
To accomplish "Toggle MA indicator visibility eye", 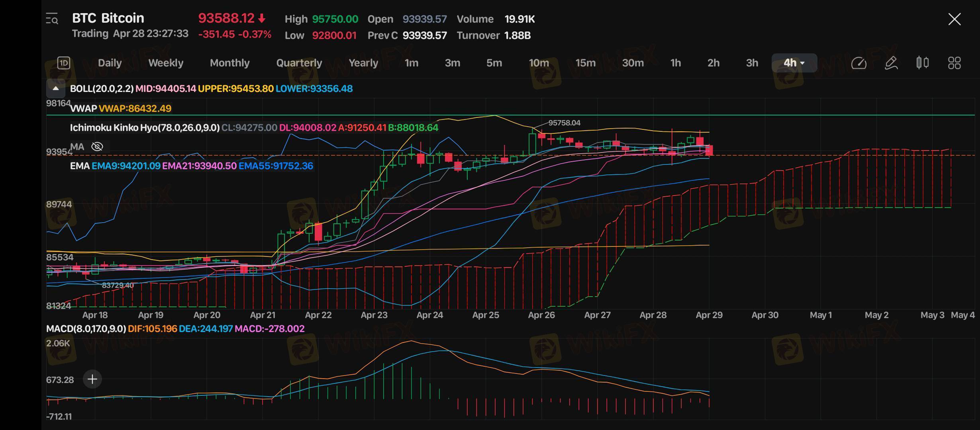I will (97, 147).
